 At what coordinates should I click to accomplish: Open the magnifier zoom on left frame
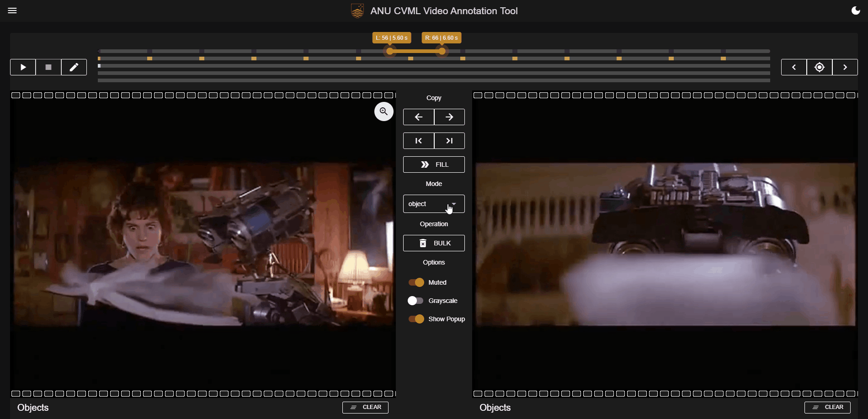click(x=384, y=111)
